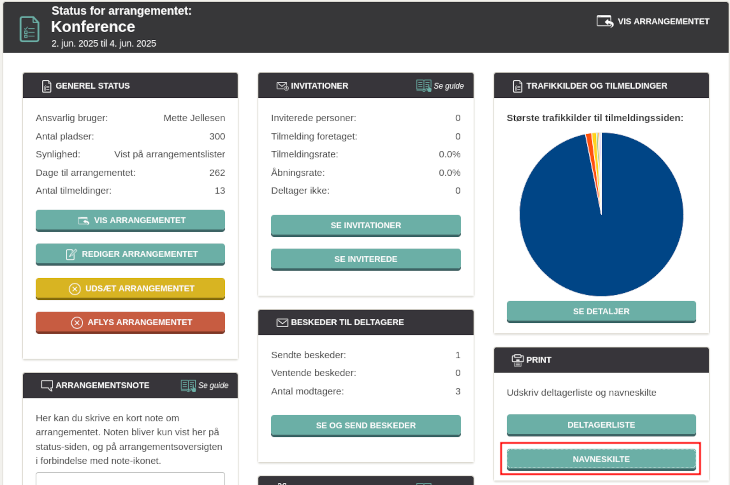Click into the arrangement note text field
Image resolution: width=730 pixels, height=485 pixels.
tap(130, 479)
